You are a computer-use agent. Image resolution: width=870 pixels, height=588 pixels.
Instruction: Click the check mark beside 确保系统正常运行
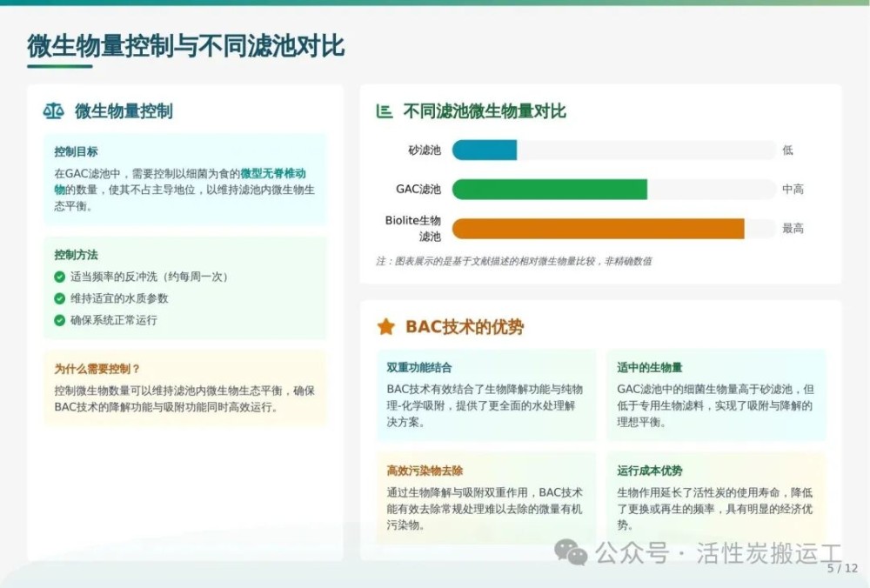click(59, 320)
